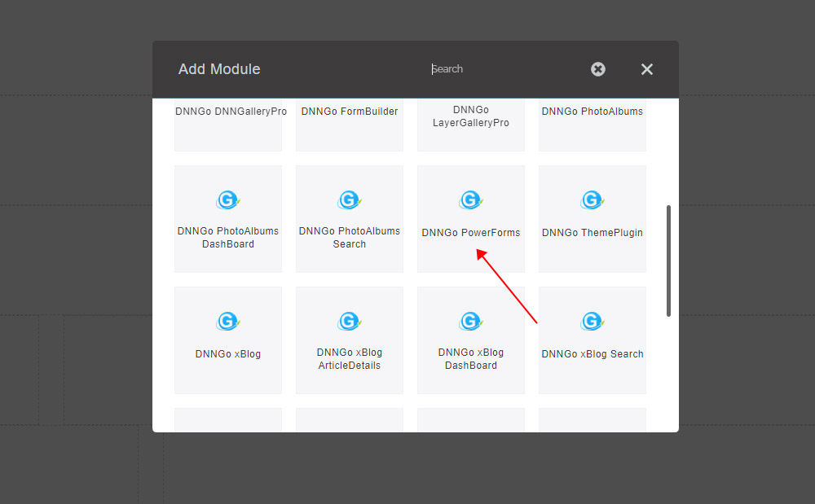815x504 pixels.
Task: Click the 'DNNGo xBlog' label text
Action: [228, 354]
